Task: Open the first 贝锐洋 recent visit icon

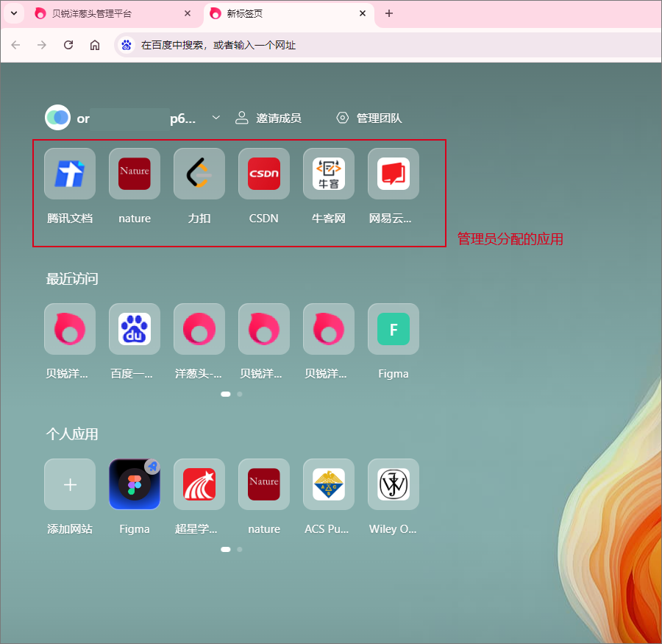Action: tap(70, 329)
